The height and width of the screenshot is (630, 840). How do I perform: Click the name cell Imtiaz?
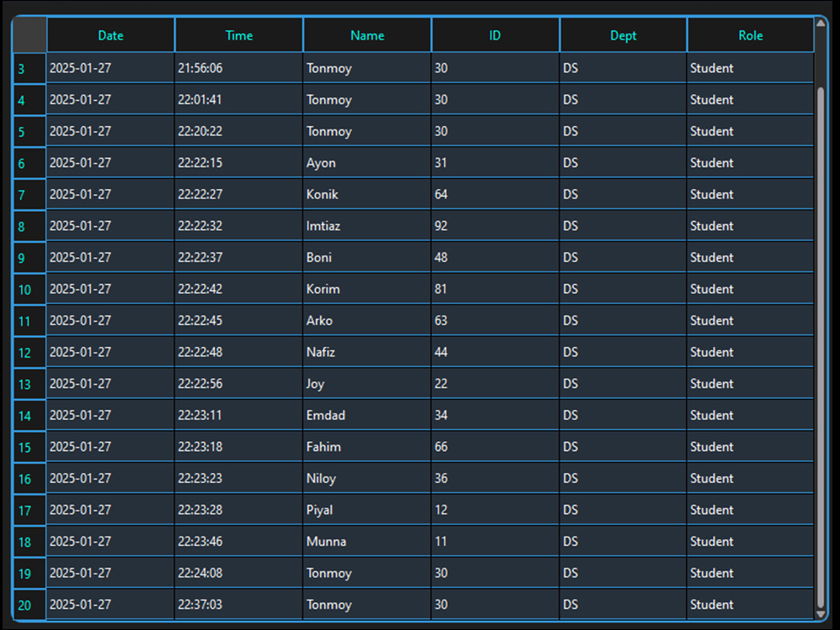[367, 226]
